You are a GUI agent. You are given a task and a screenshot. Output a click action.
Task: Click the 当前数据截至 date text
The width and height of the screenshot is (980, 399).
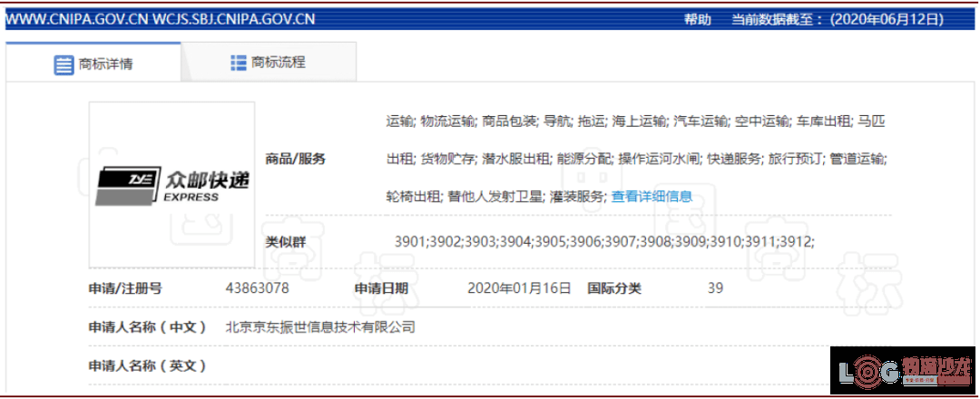tap(838, 19)
